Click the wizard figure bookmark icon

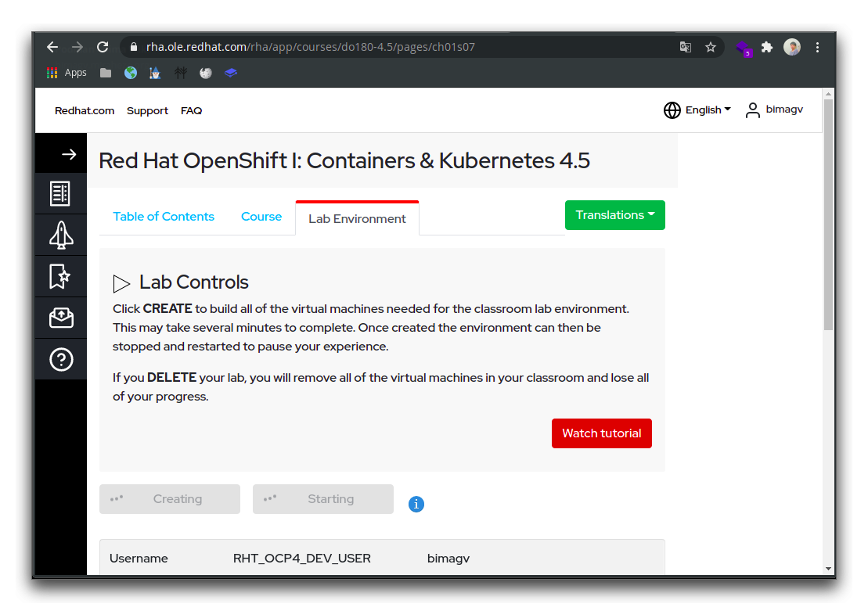[x=155, y=73]
